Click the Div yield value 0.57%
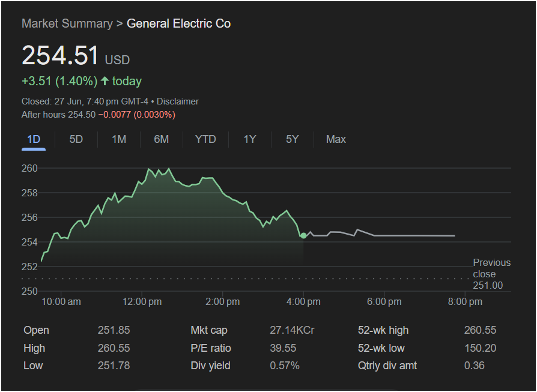The width and height of the screenshot is (537, 392). (x=285, y=366)
